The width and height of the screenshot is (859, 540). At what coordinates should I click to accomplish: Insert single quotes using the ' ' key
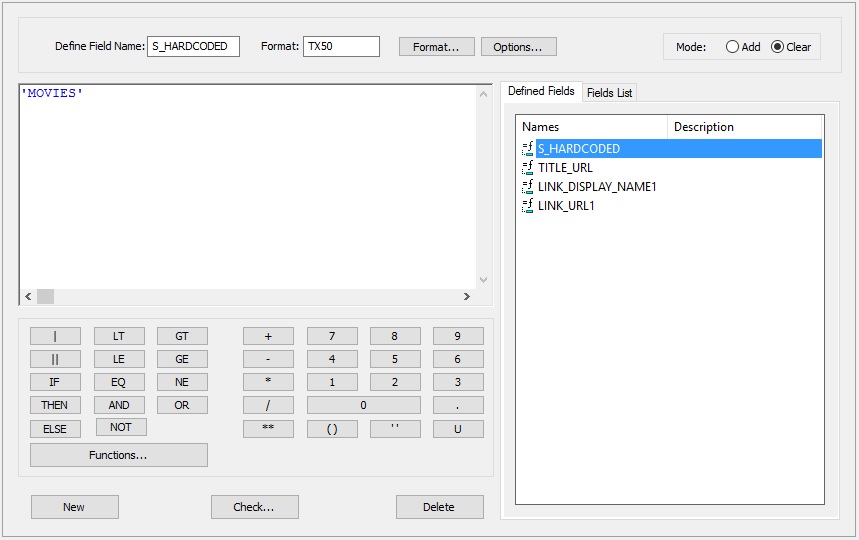[x=395, y=429]
